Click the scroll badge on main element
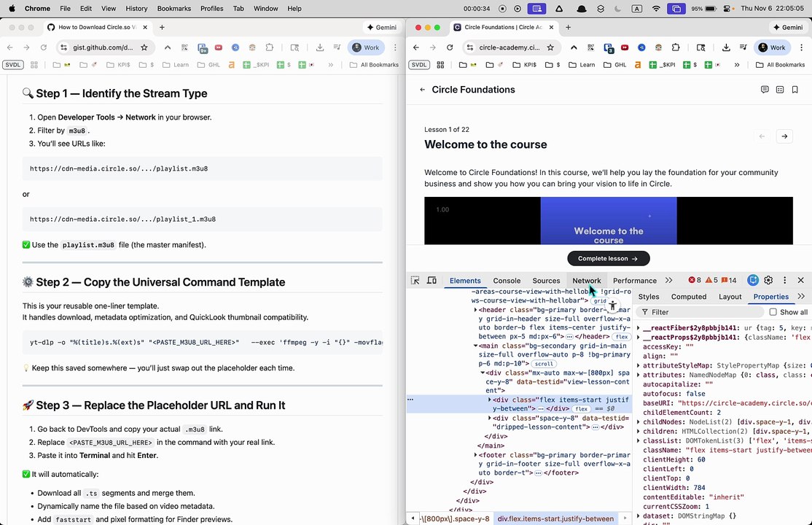Viewport: 812px width, 525px height. [544, 364]
